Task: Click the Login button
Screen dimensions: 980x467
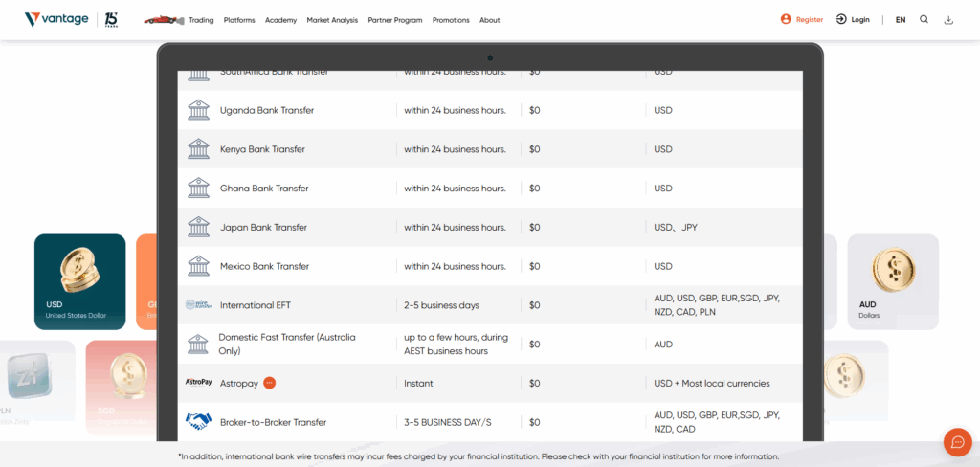Action: pos(853,19)
